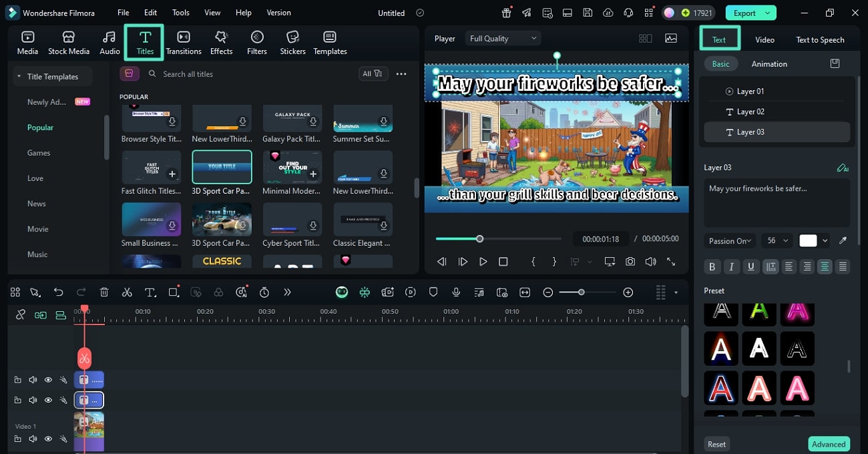This screenshot has width=868, height=454.
Task: Click the microphone voiceover icon
Action: [x=456, y=292]
